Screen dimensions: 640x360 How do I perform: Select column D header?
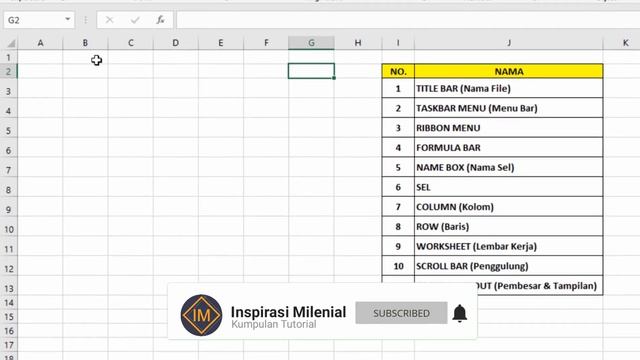176,43
